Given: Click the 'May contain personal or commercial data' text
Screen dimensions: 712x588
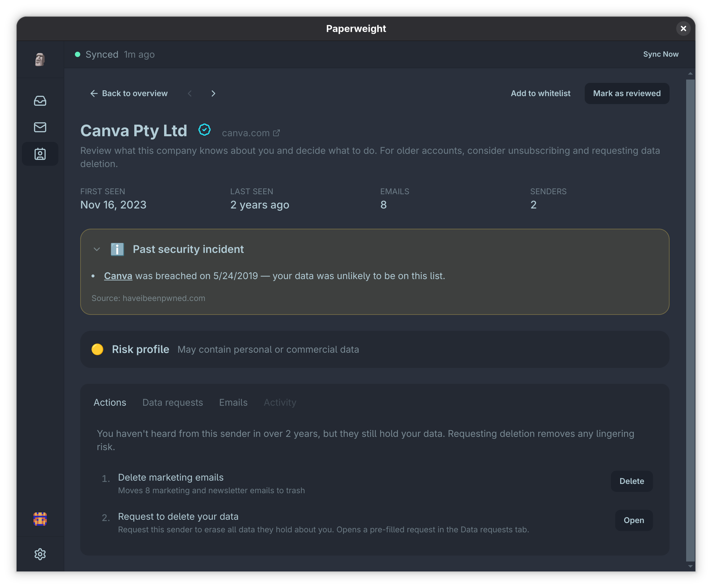Looking at the screenshot, I should [268, 350].
